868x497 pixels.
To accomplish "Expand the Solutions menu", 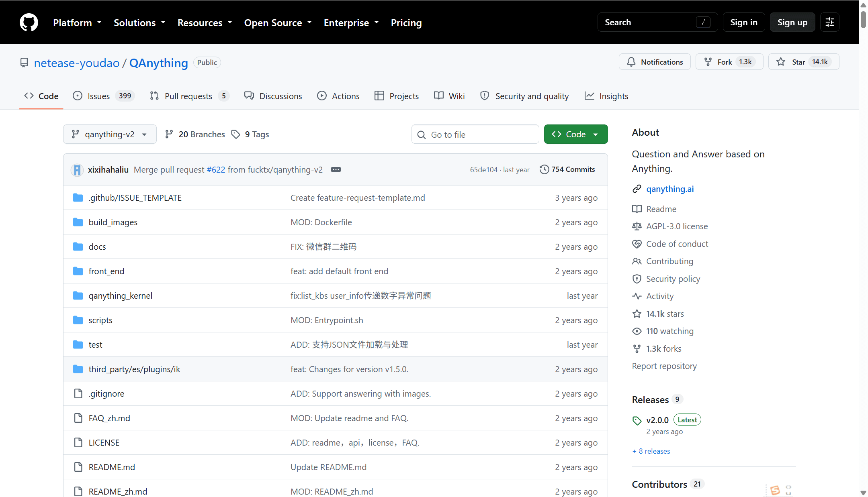I will pos(139,23).
